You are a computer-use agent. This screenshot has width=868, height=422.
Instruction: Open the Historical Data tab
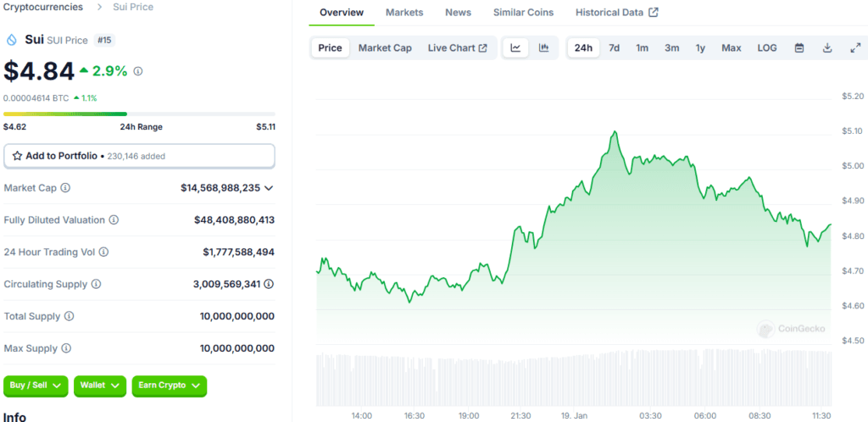[x=617, y=12]
